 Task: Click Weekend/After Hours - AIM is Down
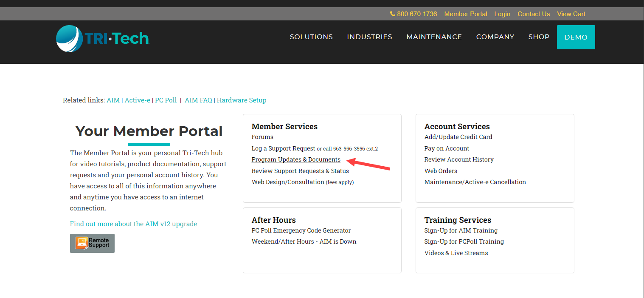coord(304,241)
